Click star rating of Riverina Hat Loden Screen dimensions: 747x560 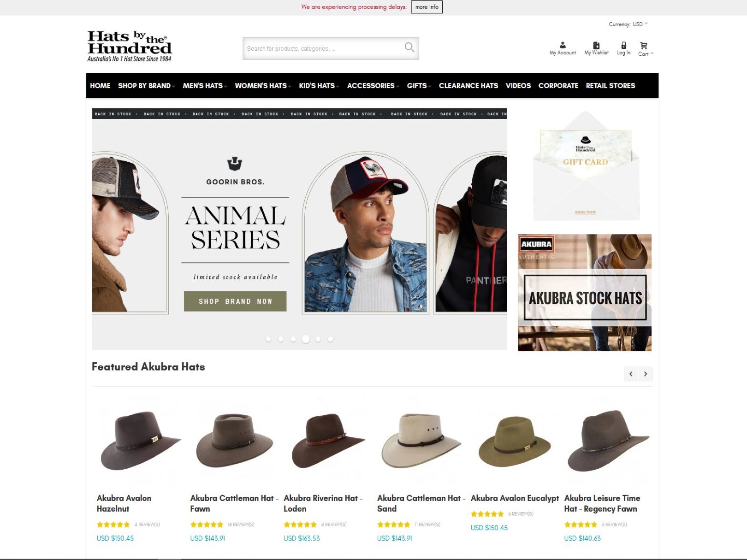[300, 525]
